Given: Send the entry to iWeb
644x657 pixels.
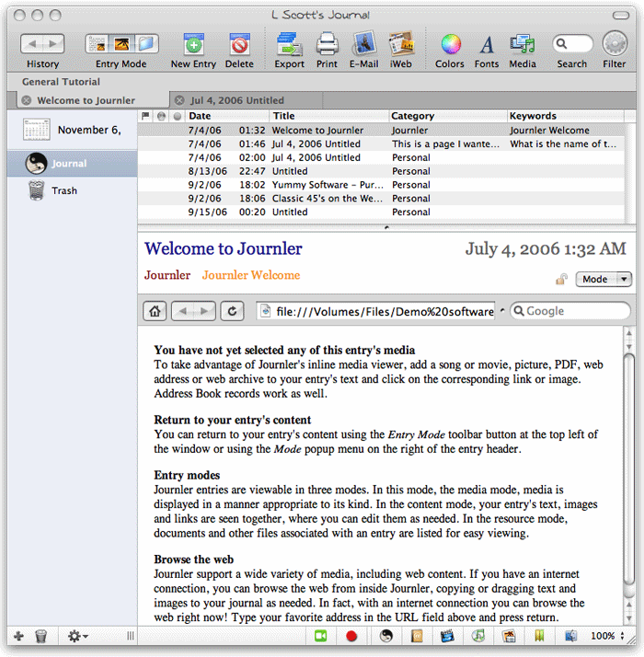Looking at the screenshot, I should [x=401, y=44].
